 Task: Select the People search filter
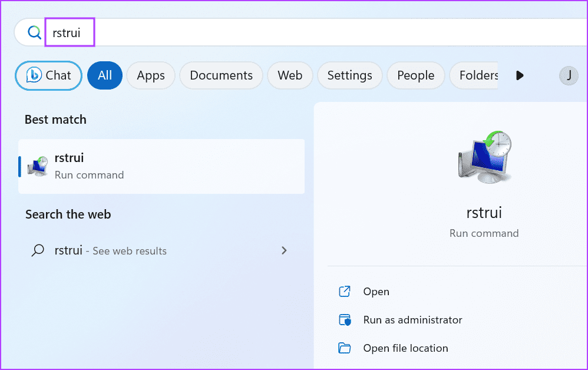415,75
